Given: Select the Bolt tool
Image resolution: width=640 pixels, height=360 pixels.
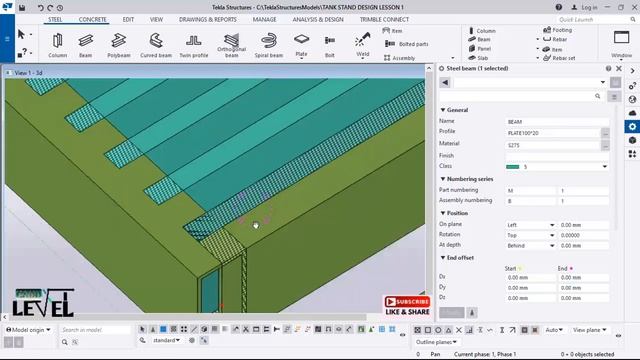Looking at the screenshot, I should (x=330, y=45).
